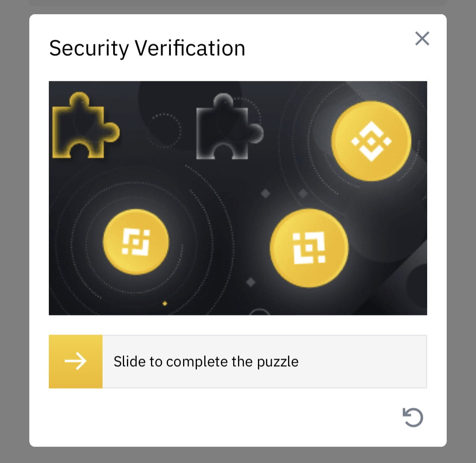Image resolution: width=476 pixels, height=463 pixels.
Task: Click the yellow arrow slider handle
Action: tap(76, 361)
